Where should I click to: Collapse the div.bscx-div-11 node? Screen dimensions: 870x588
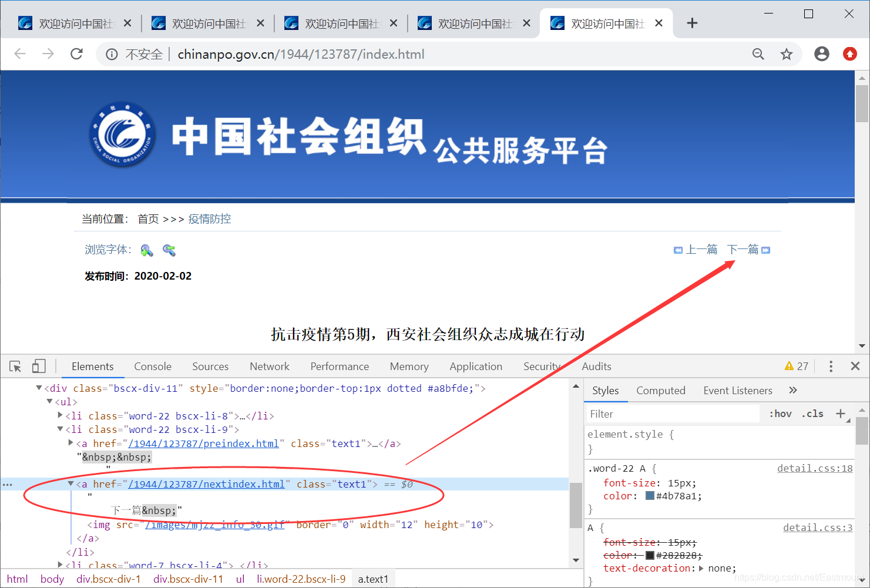click(39, 388)
